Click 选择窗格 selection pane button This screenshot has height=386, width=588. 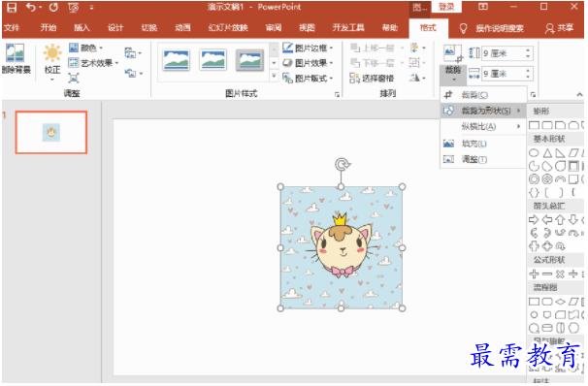click(372, 78)
